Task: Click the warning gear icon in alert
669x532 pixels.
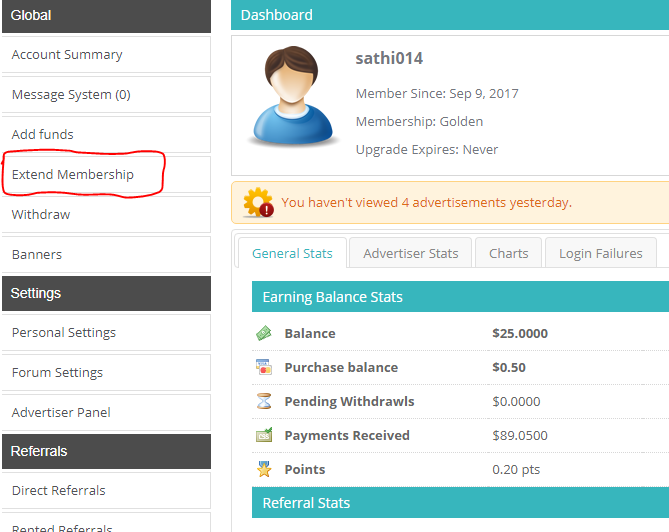Action: (x=260, y=203)
